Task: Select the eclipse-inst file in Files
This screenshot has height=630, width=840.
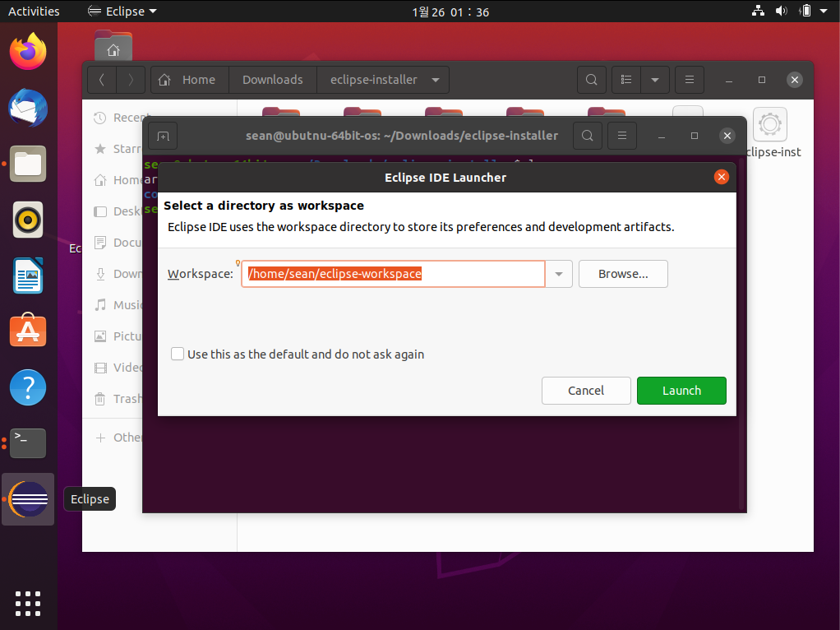Action: coord(770,133)
